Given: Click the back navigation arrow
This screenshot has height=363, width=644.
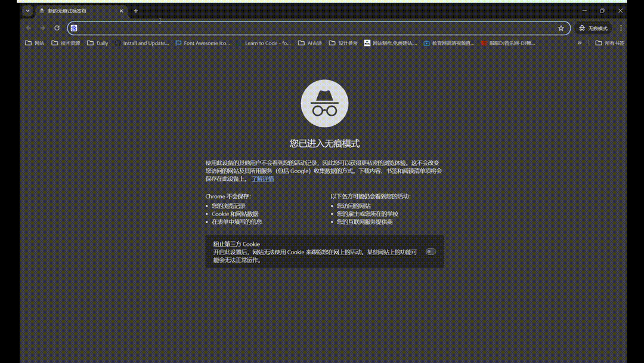Looking at the screenshot, I should tap(29, 28).
